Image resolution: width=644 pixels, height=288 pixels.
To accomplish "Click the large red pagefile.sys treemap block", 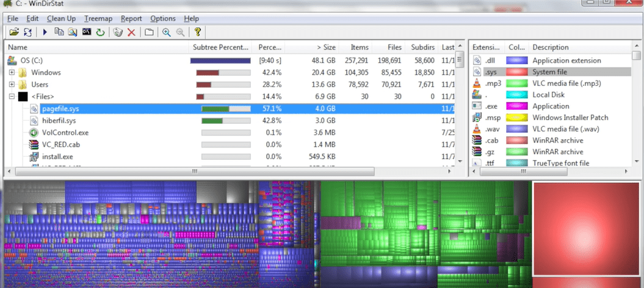I will point(585,228).
